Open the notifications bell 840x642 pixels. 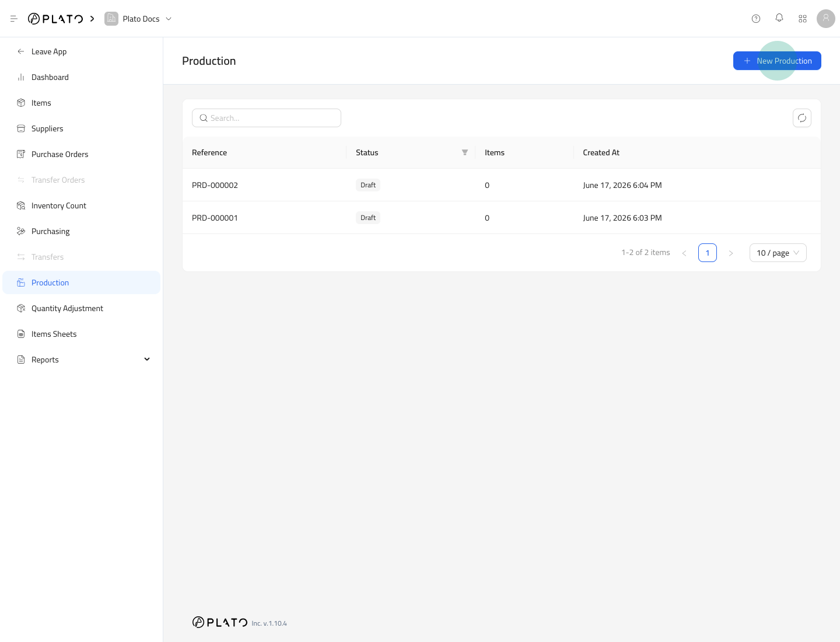(x=779, y=18)
